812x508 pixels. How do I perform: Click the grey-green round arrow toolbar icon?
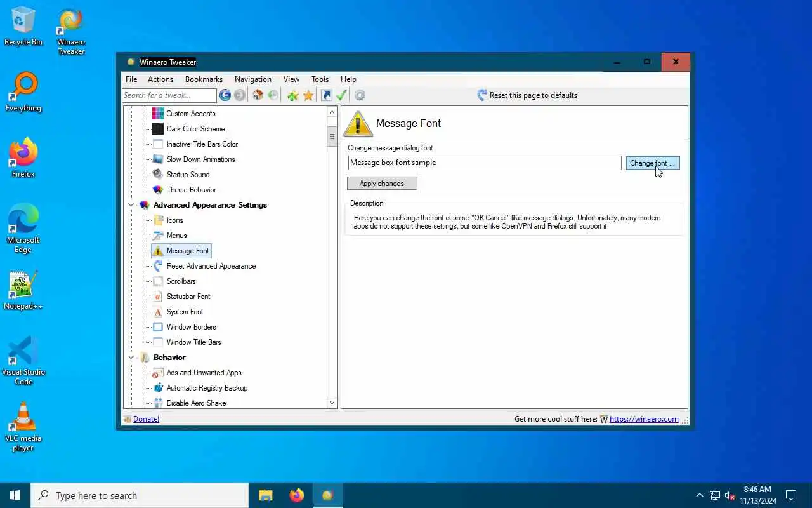273,95
